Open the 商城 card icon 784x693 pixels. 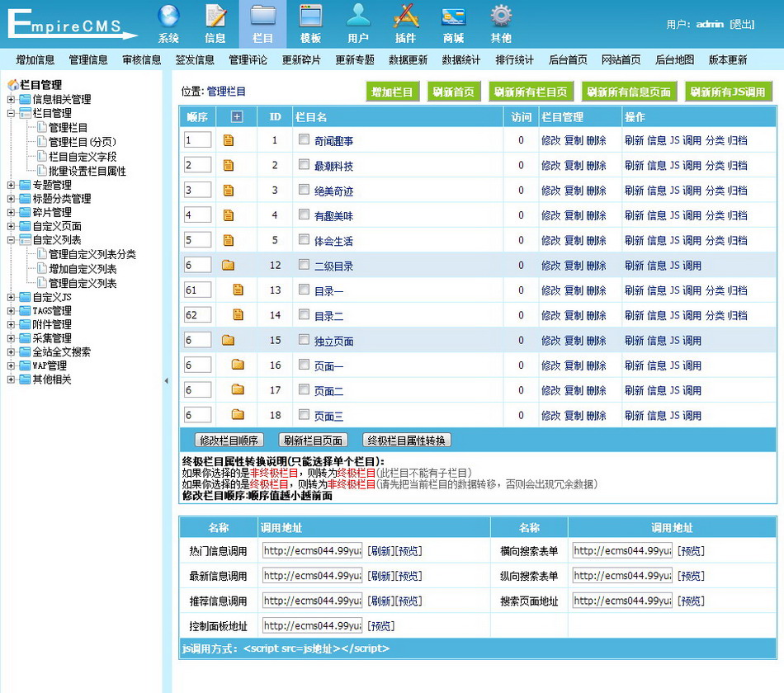[x=454, y=16]
